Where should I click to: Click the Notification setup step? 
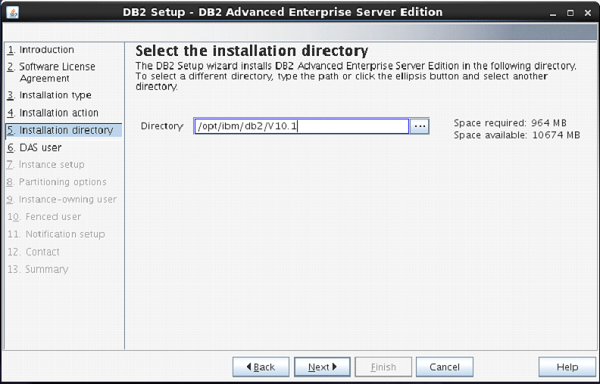[56, 234]
